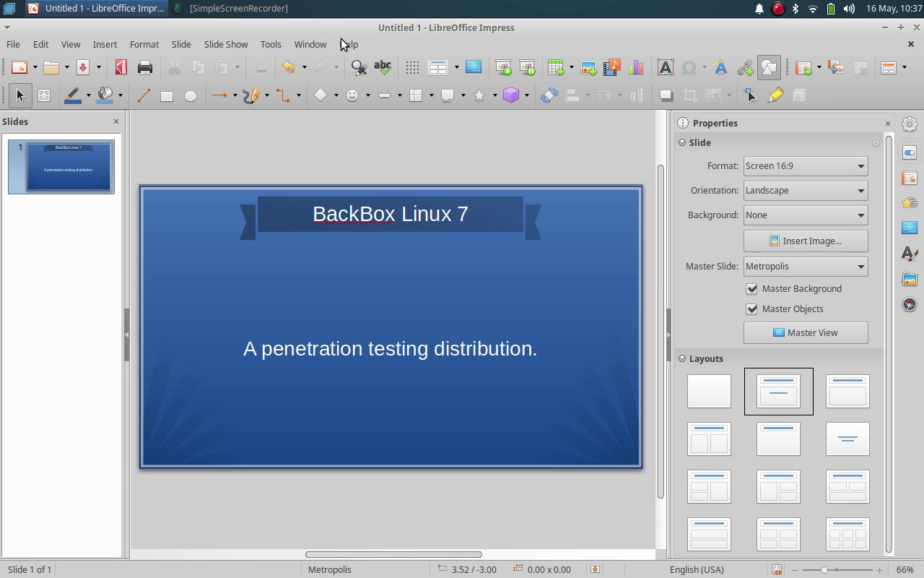Open the Orientation dropdown (Landscape)
924x578 pixels.
(x=806, y=190)
